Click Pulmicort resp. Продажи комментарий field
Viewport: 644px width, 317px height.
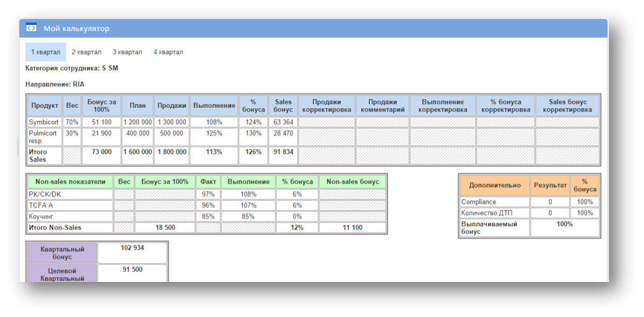[382, 137]
